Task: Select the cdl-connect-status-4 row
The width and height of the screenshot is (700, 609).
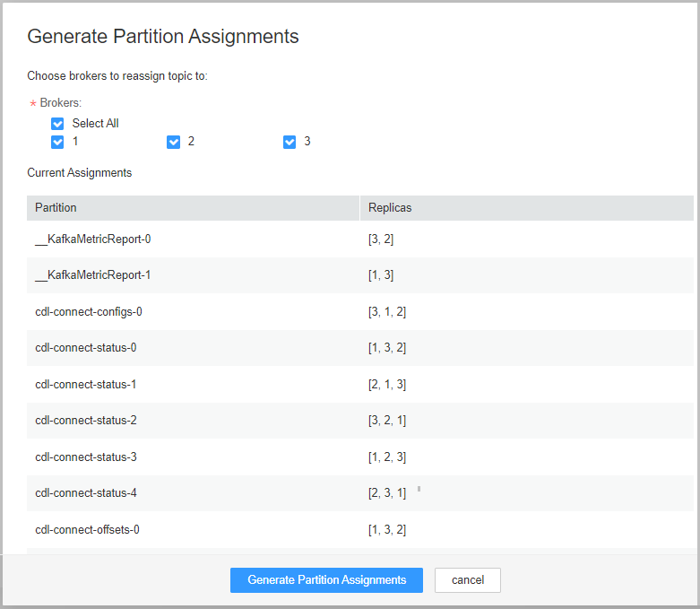Action: (x=359, y=493)
